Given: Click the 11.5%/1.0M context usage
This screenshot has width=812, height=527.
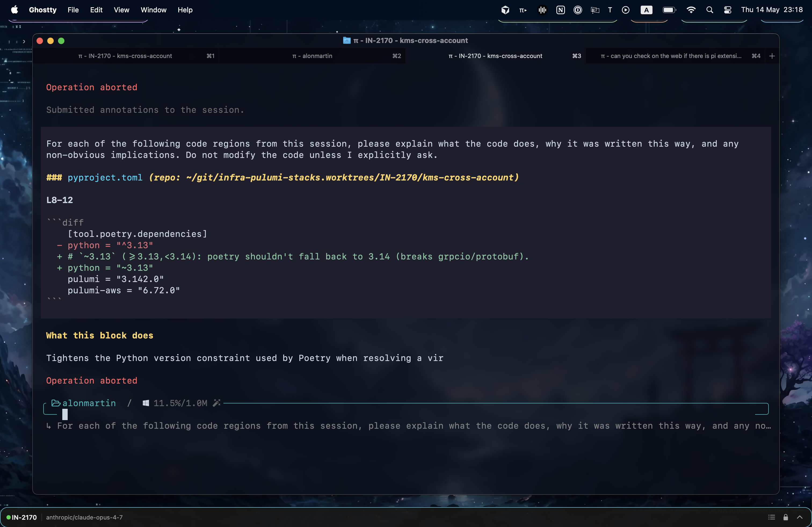Looking at the screenshot, I should [180, 403].
